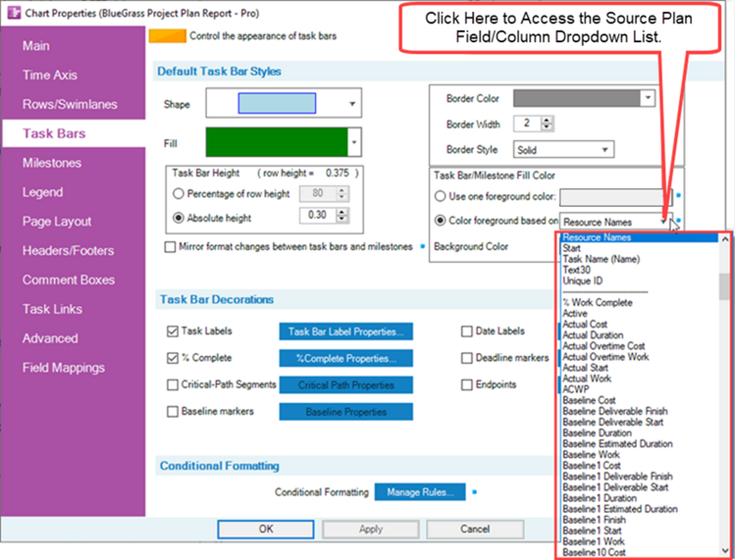This screenshot has width=735, height=560.
Task: Open the Main settings tab
Action: click(x=36, y=46)
